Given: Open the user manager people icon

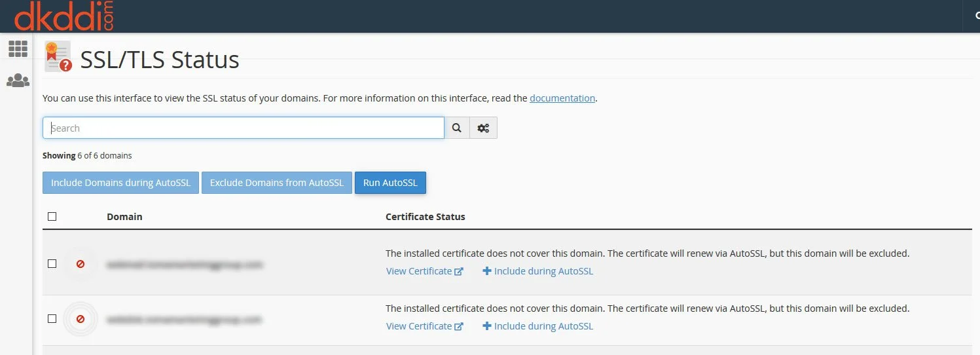Looking at the screenshot, I should tap(18, 81).
